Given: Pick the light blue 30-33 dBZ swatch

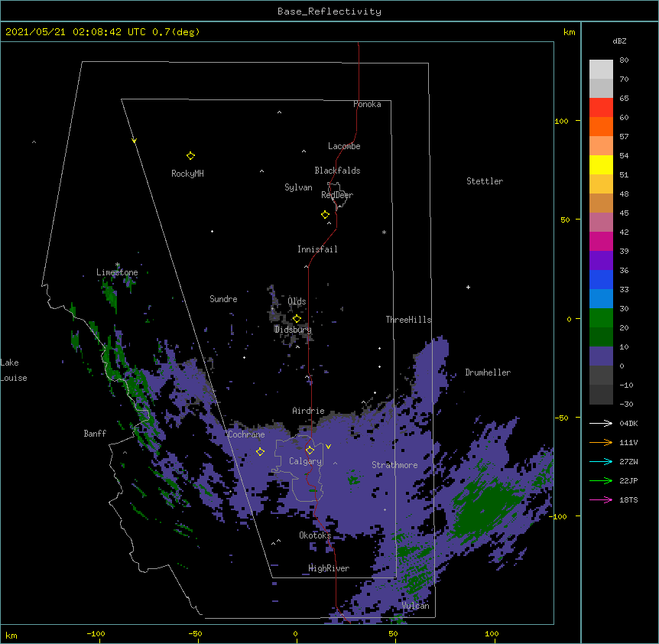Looking at the screenshot, I should pos(601,299).
